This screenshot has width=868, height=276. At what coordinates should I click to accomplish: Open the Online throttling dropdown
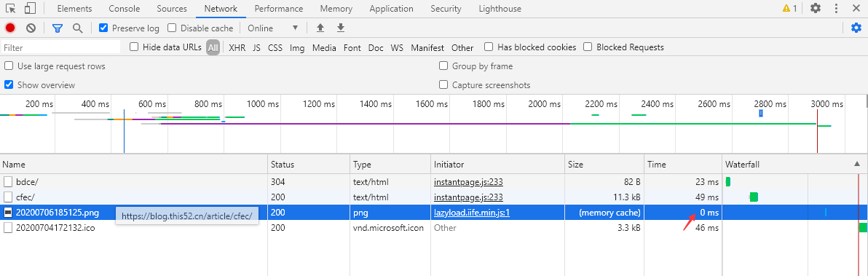273,28
